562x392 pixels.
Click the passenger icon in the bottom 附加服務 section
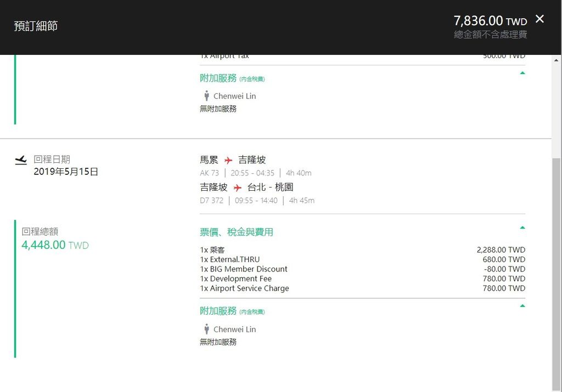tap(206, 329)
